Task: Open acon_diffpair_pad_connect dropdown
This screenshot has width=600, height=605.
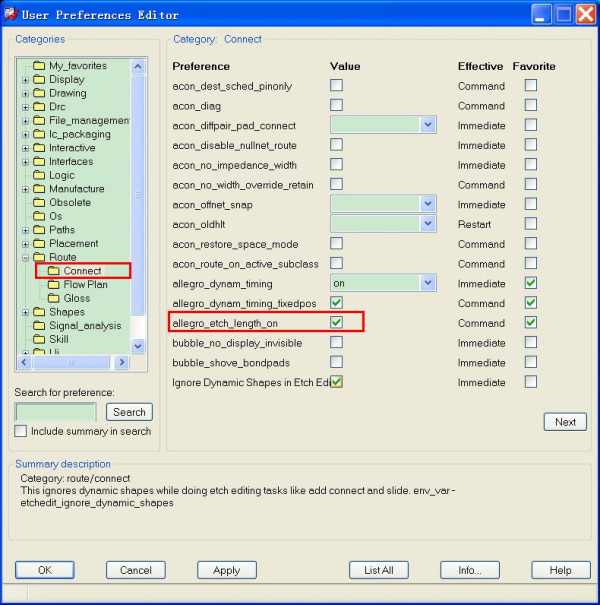Action: [x=428, y=125]
